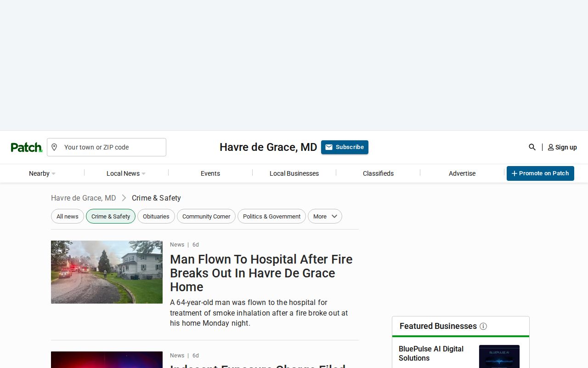
Task: Expand the Local News dropdown
Action: click(x=126, y=173)
